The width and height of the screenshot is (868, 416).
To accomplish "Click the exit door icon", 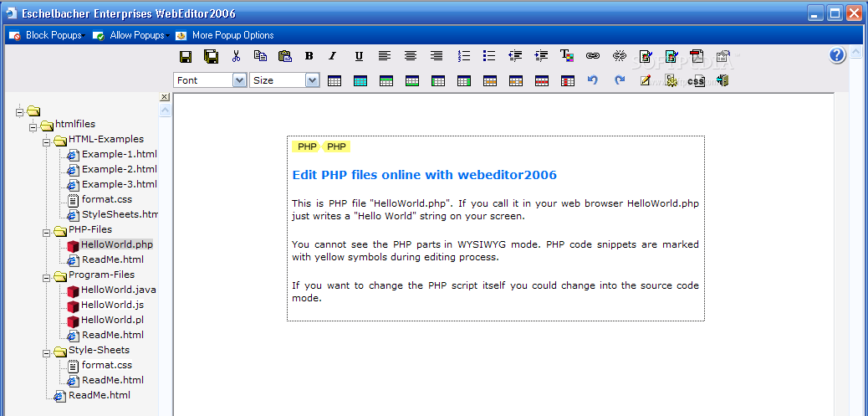I will coord(722,80).
